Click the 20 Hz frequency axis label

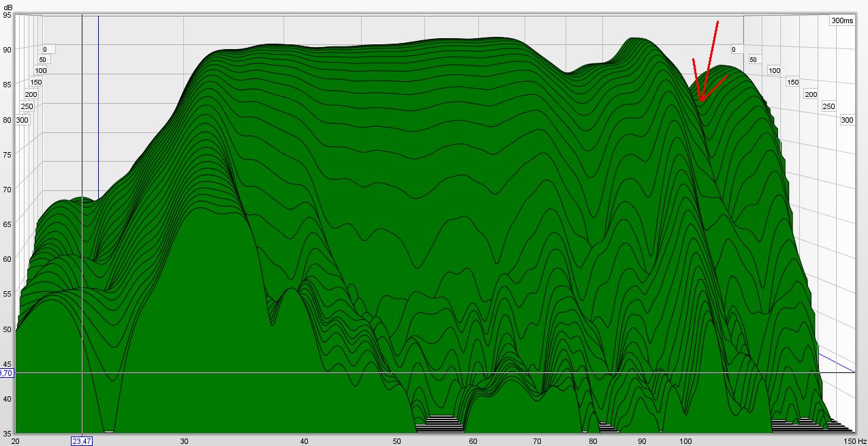point(15,441)
